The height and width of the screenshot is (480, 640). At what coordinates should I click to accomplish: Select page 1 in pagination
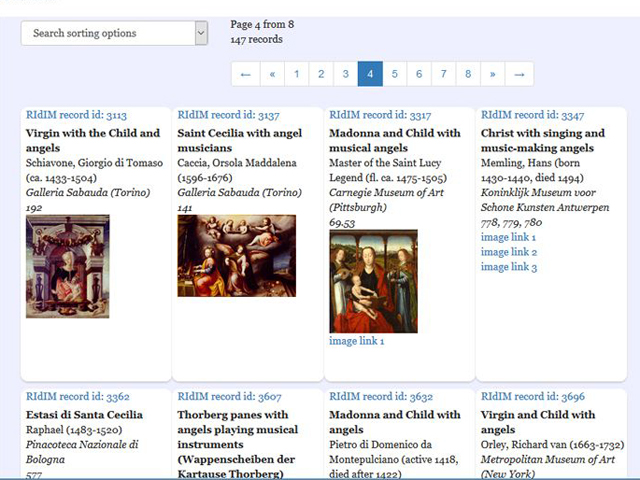[x=296, y=74]
